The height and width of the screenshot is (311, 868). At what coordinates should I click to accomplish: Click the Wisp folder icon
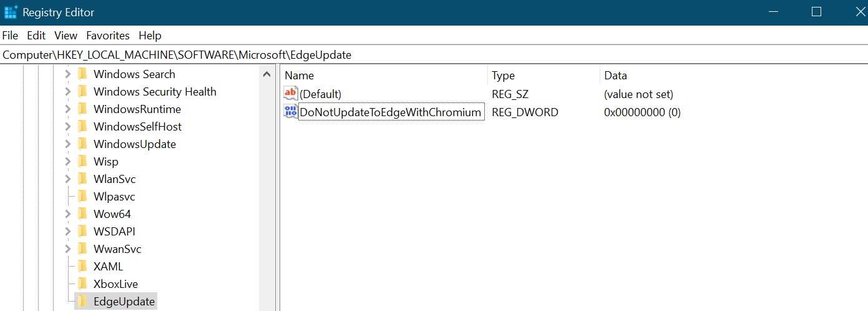82,161
